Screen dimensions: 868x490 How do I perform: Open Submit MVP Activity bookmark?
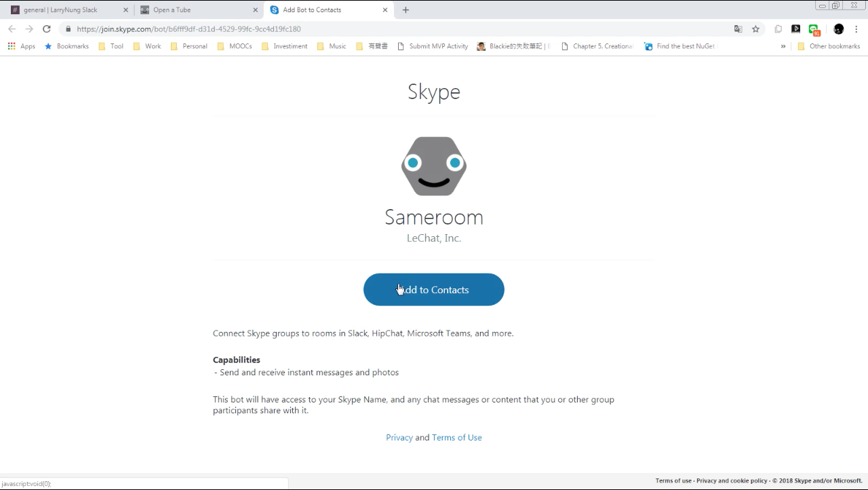coord(433,46)
